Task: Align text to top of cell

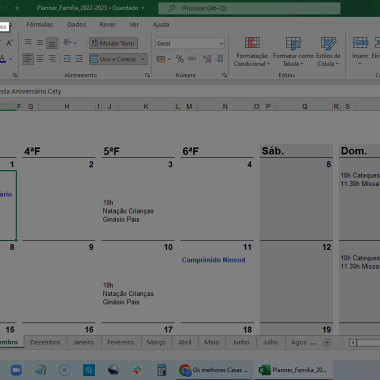Action: coord(28,43)
